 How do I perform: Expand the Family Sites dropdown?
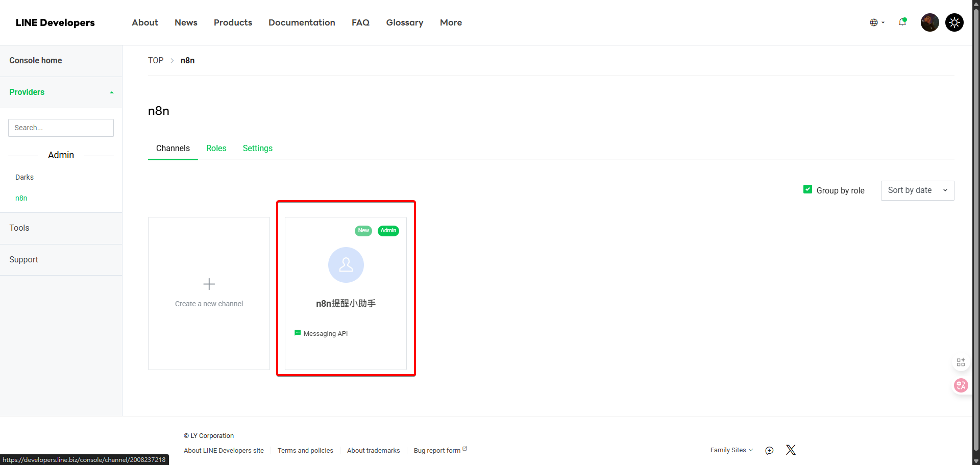tap(731, 450)
